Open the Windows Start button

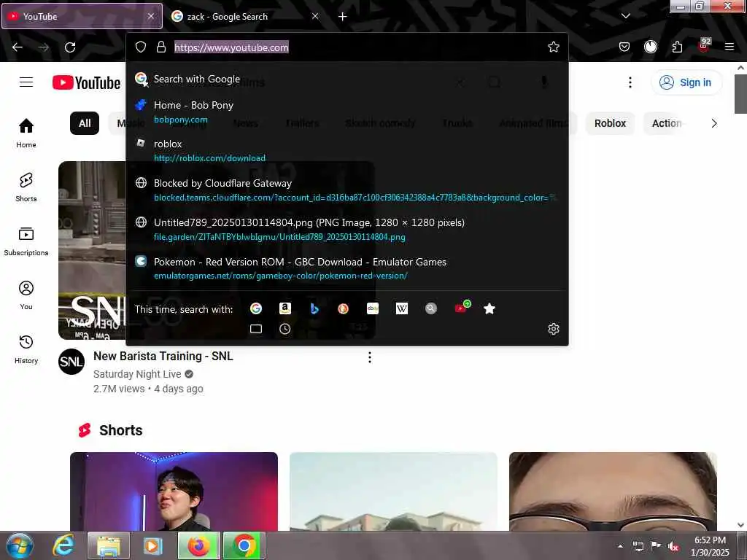coord(20,545)
